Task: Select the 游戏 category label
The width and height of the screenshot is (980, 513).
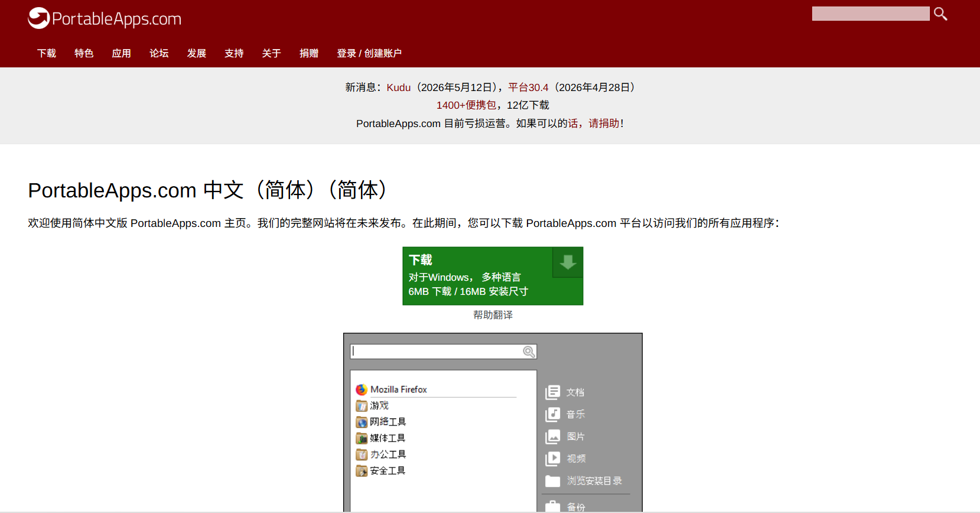Action: click(x=379, y=405)
